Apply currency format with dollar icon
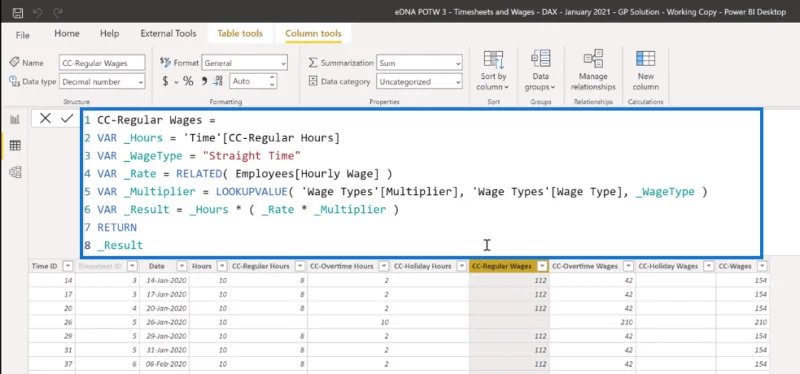The height and width of the screenshot is (374, 800). (x=165, y=81)
